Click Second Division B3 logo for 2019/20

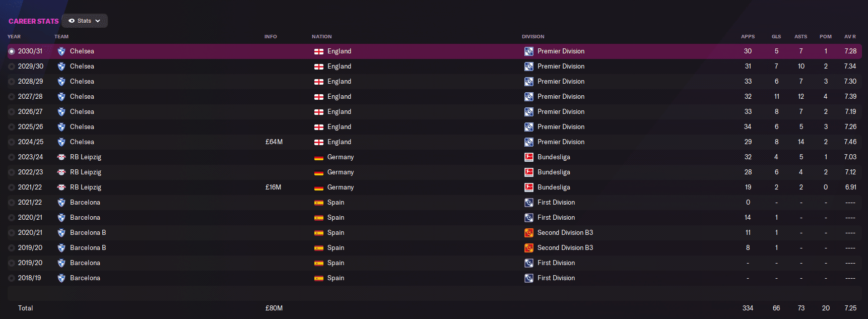click(x=529, y=248)
